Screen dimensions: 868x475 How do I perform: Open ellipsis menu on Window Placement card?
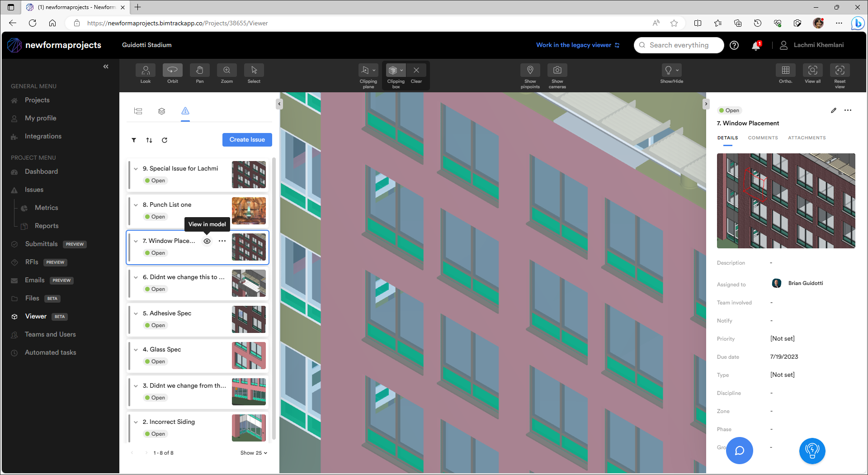(x=222, y=241)
